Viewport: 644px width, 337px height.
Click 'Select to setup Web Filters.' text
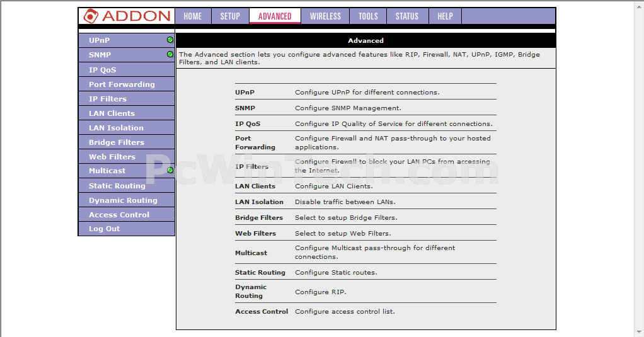coord(343,233)
